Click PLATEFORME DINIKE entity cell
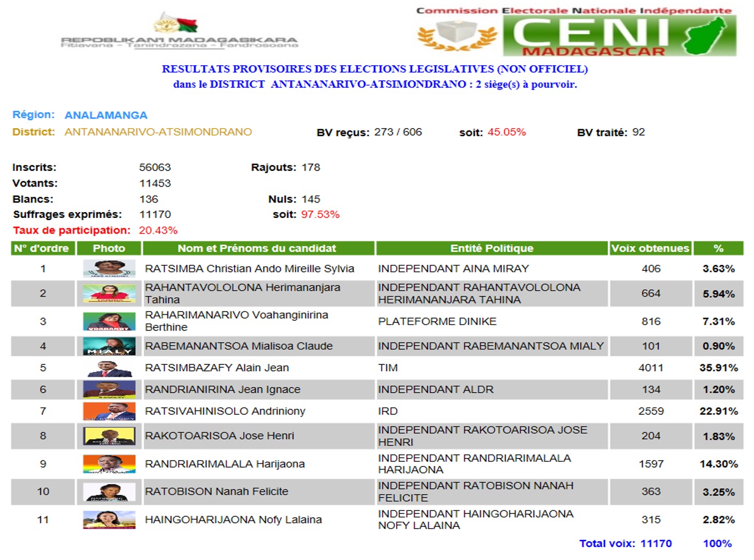The height and width of the screenshot is (560, 754). (x=437, y=321)
